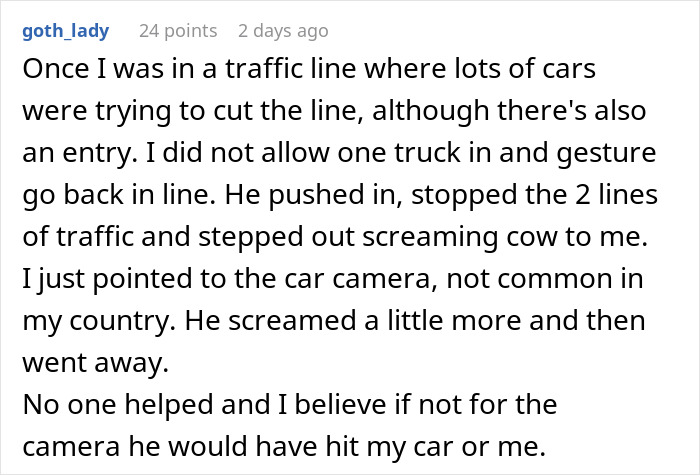Click the words 'went away.'
The width and height of the screenshot is (700, 475).
(x=96, y=362)
